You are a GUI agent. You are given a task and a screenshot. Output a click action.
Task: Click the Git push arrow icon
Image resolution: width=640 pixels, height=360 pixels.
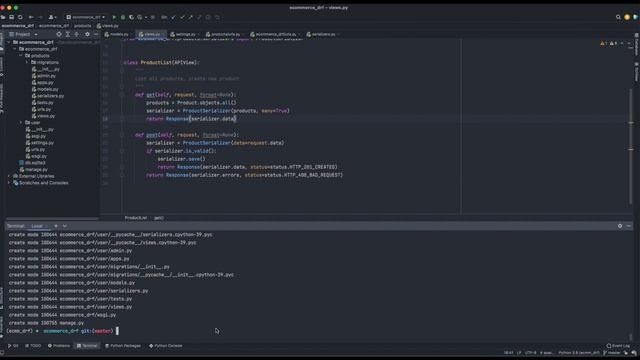(191, 17)
